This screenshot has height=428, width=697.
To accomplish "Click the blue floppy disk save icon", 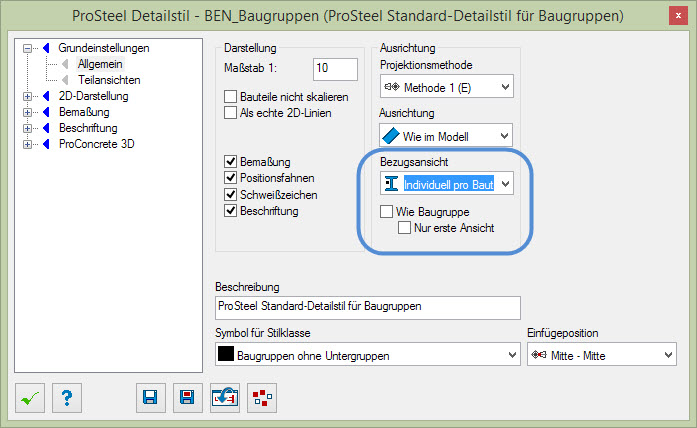I will point(151,398).
